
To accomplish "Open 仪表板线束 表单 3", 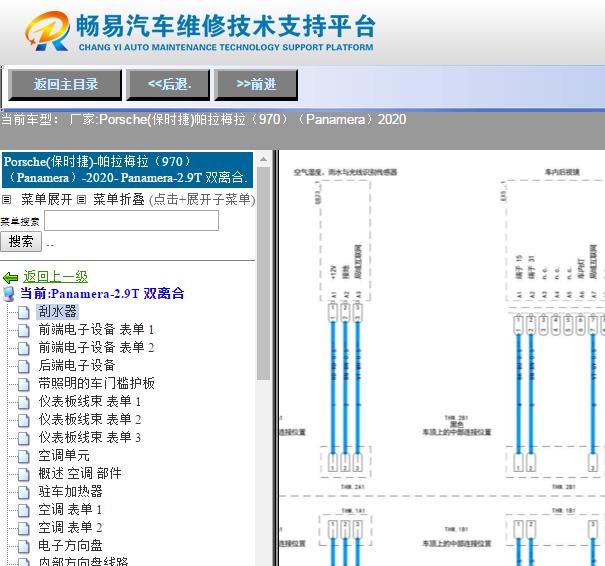I will pos(90,438).
